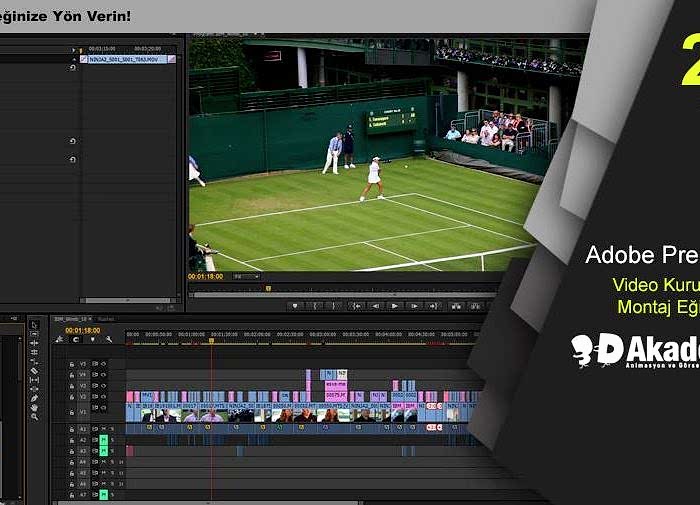
Task: Select the Zoom magnifier tool
Action: point(34,417)
